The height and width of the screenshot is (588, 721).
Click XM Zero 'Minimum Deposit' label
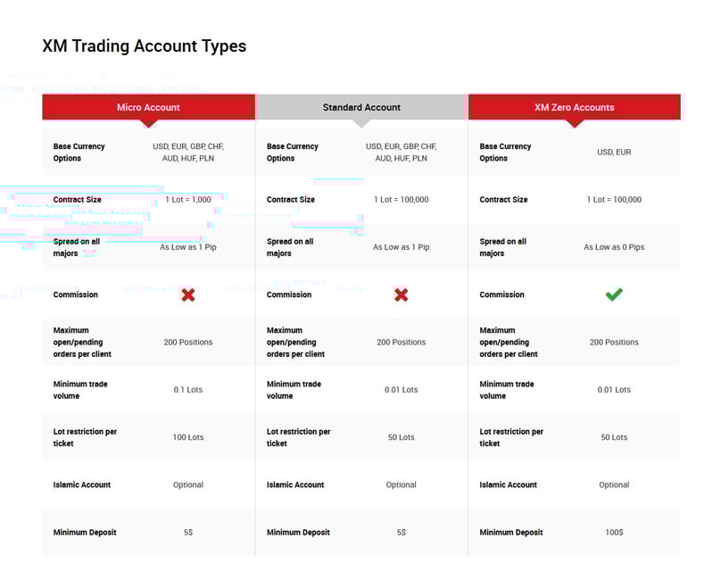point(511,532)
